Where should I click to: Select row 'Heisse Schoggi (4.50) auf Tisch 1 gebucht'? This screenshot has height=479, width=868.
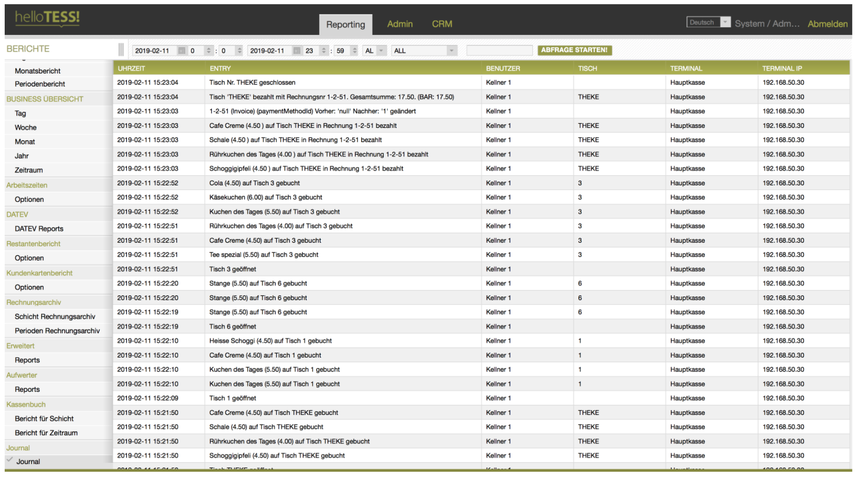[x=481, y=341]
